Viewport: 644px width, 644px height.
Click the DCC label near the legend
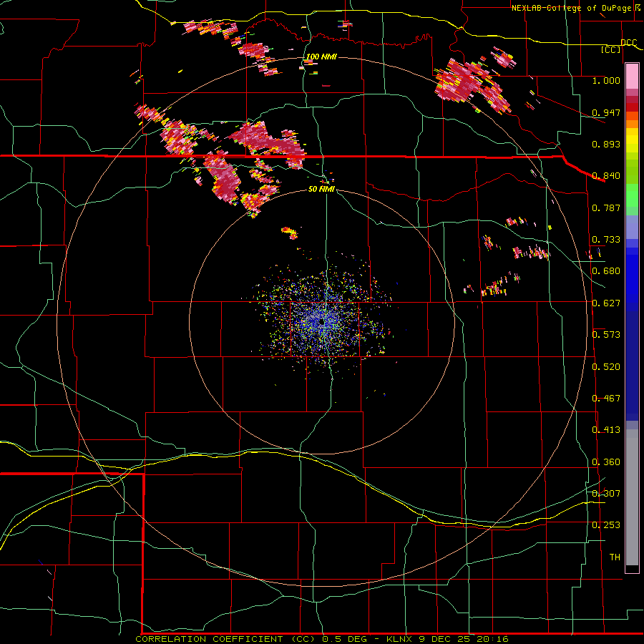[x=628, y=42]
